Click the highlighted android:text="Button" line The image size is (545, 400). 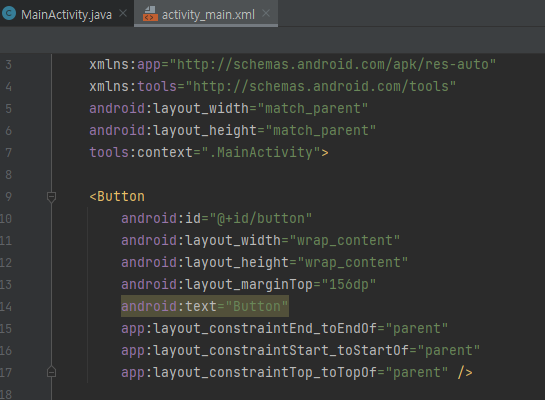pyautogui.click(x=205, y=306)
